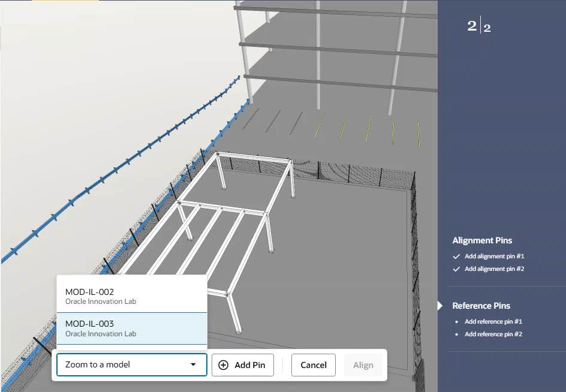Click the 2|2 step indicator
The width and height of the screenshot is (566, 392).
click(x=479, y=26)
